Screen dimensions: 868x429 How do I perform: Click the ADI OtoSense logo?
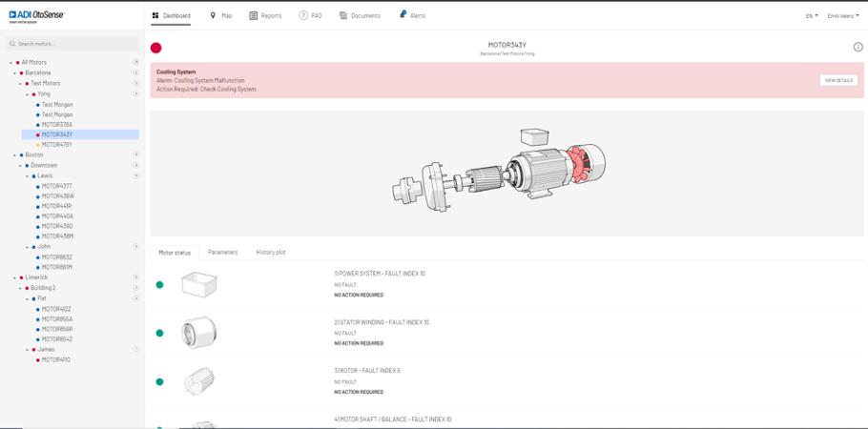click(x=36, y=16)
